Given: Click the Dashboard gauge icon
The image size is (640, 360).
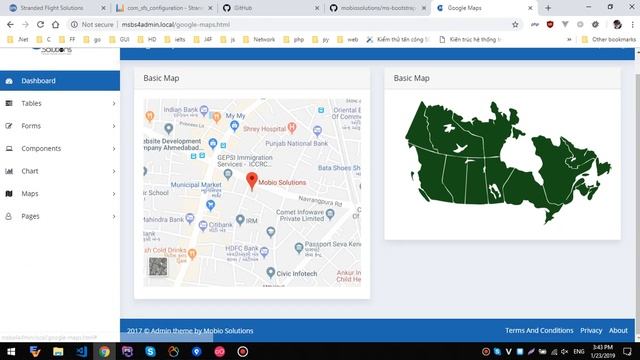Looking at the screenshot, I should [9, 81].
